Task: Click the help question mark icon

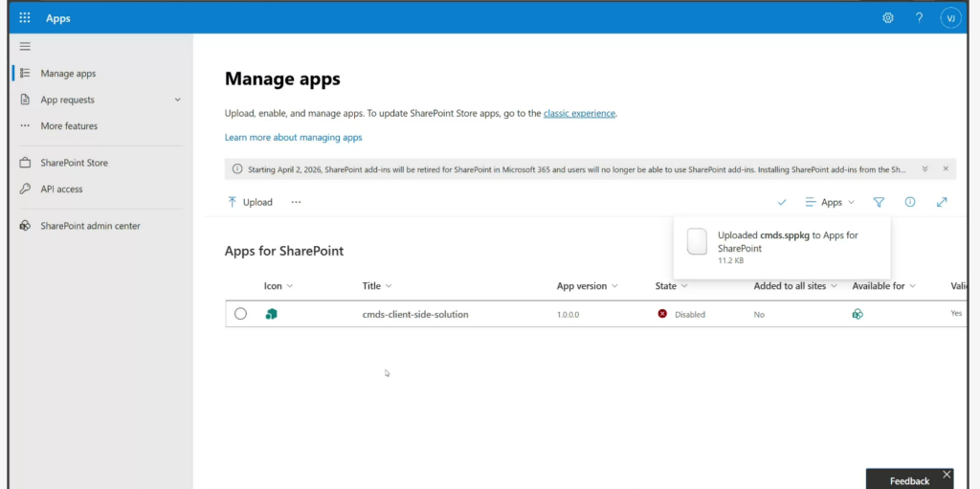Action: 919,18
